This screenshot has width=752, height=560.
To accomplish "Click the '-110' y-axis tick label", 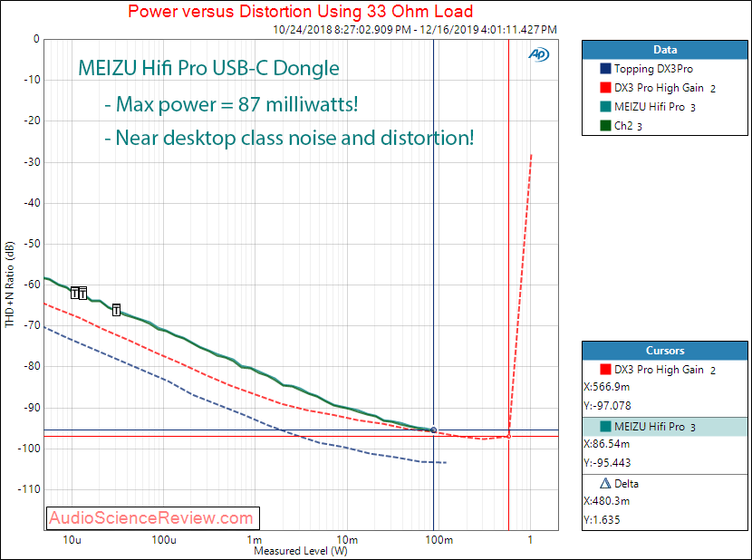I will point(30,489).
